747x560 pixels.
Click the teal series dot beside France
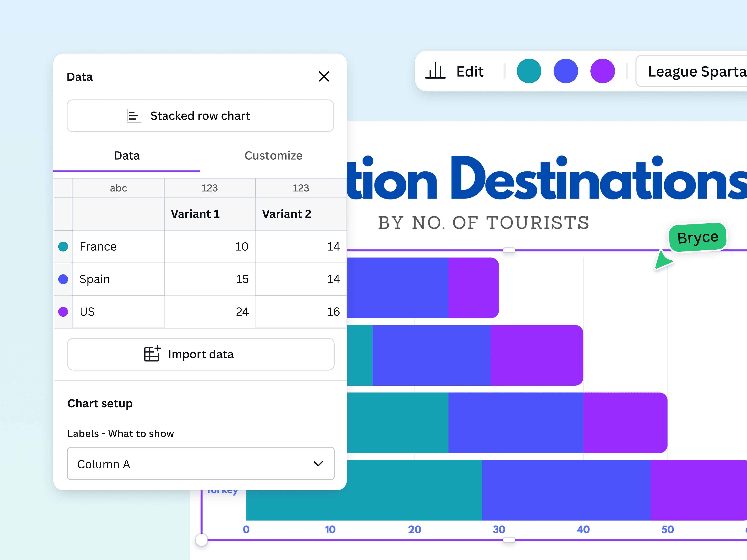(x=63, y=246)
